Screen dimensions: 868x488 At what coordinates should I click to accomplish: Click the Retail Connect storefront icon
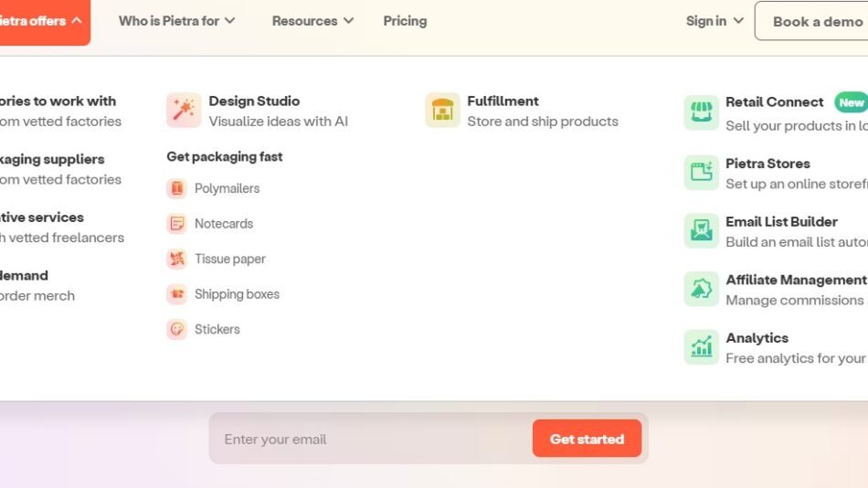(701, 112)
